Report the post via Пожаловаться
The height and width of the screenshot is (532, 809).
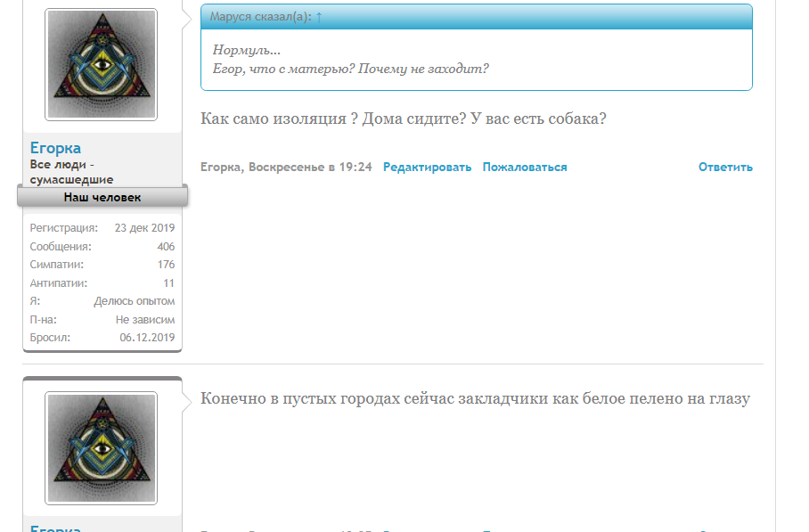point(524,166)
